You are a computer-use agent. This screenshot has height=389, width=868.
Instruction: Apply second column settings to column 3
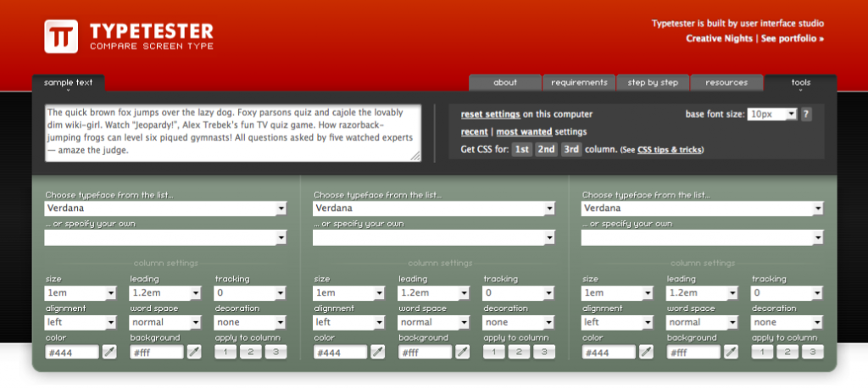[x=544, y=352]
